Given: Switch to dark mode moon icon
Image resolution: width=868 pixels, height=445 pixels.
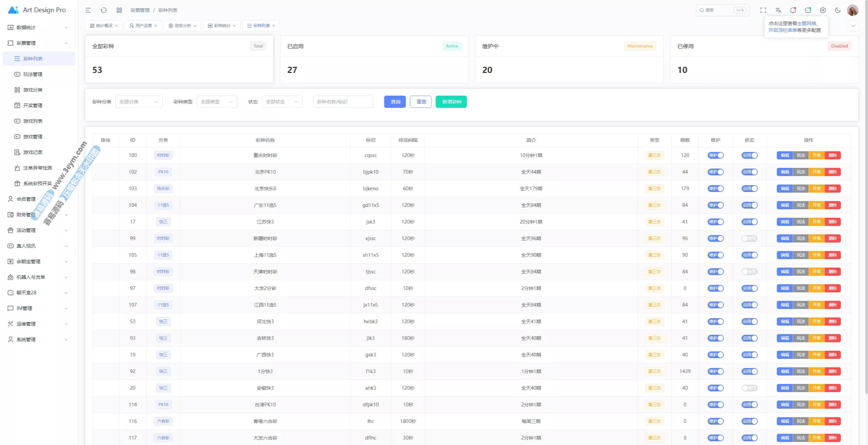Looking at the screenshot, I should click(x=837, y=10).
